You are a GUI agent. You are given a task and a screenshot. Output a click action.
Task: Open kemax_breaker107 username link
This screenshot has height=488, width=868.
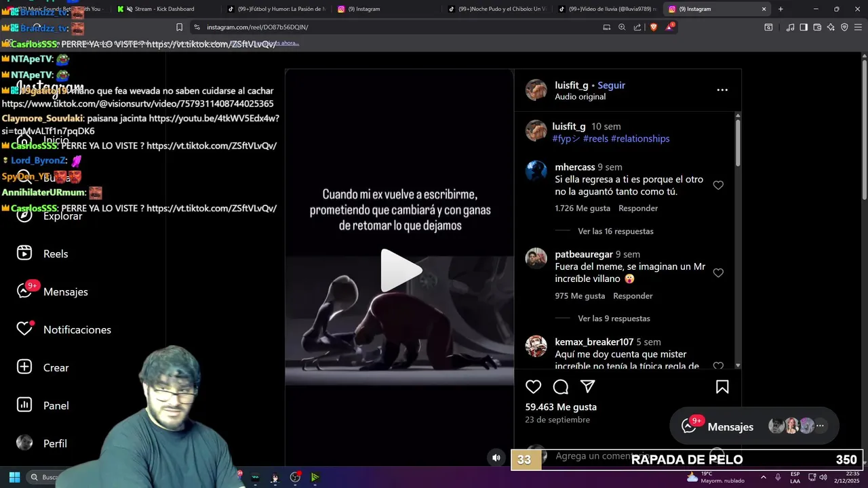(594, 342)
